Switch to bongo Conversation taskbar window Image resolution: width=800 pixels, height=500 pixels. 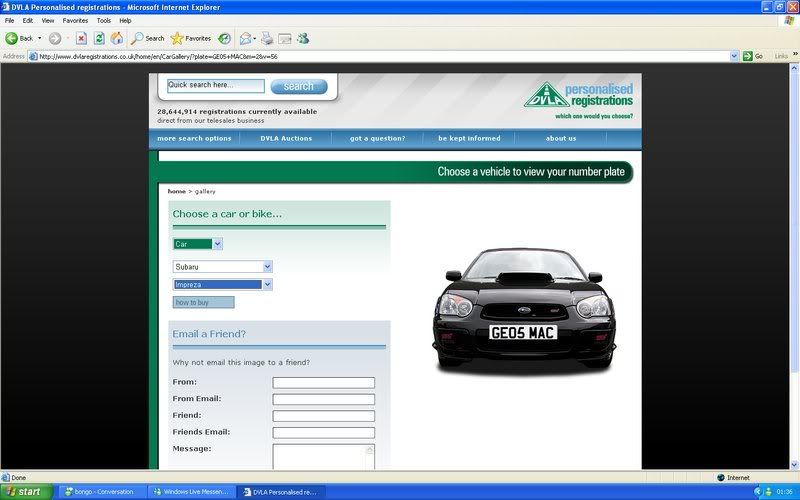pyautogui.click(x=102, y=492)
